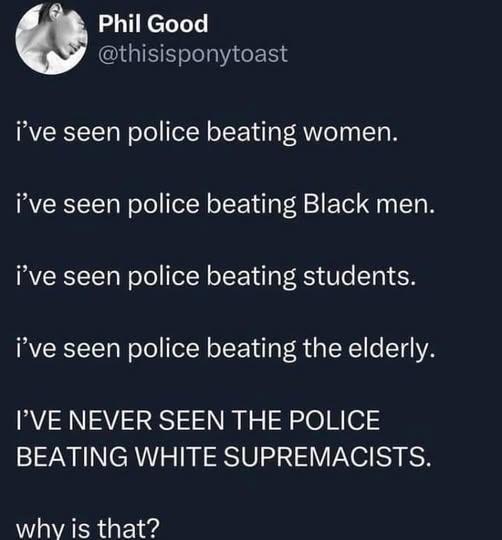Select the line mentioning the elderly

pos(226,349)
